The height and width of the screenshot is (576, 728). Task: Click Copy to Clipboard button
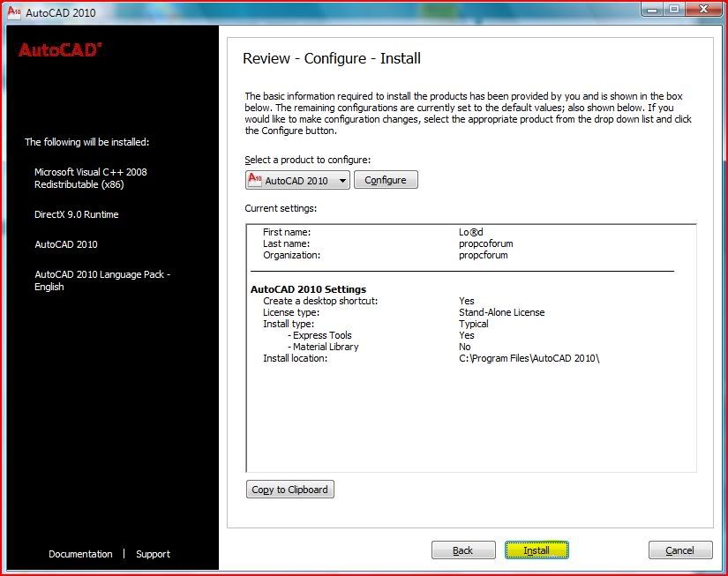289,490
